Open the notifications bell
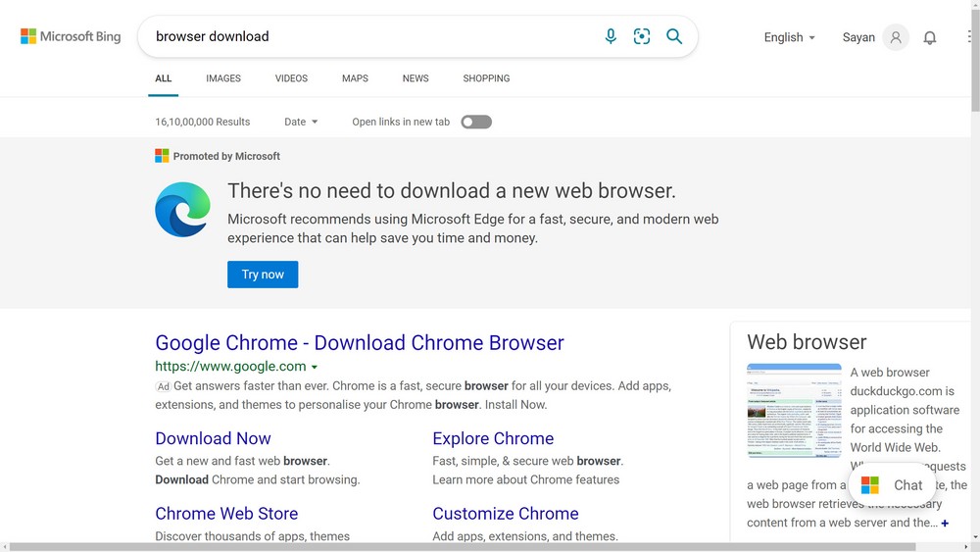Viewport: 980px width, 552px height. pos(930,37)
